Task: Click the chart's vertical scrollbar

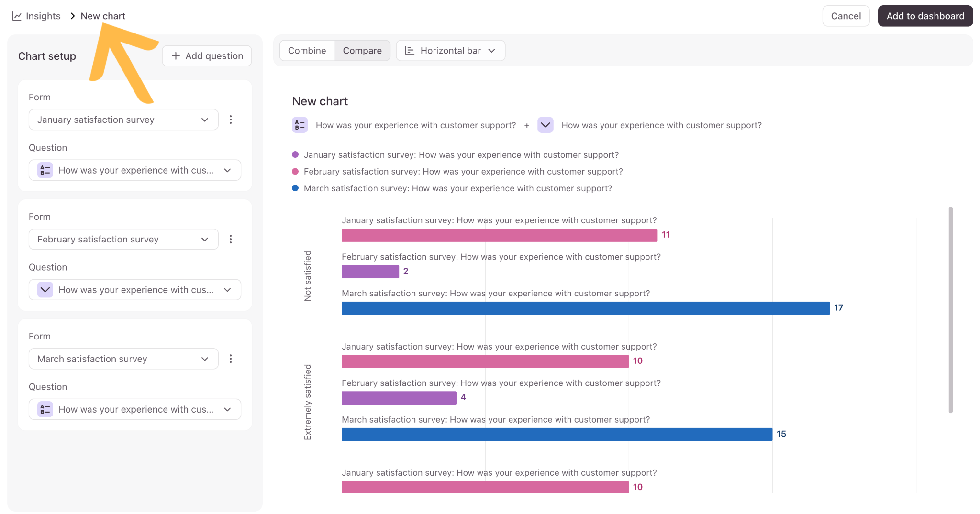Action: click(951, 310)
